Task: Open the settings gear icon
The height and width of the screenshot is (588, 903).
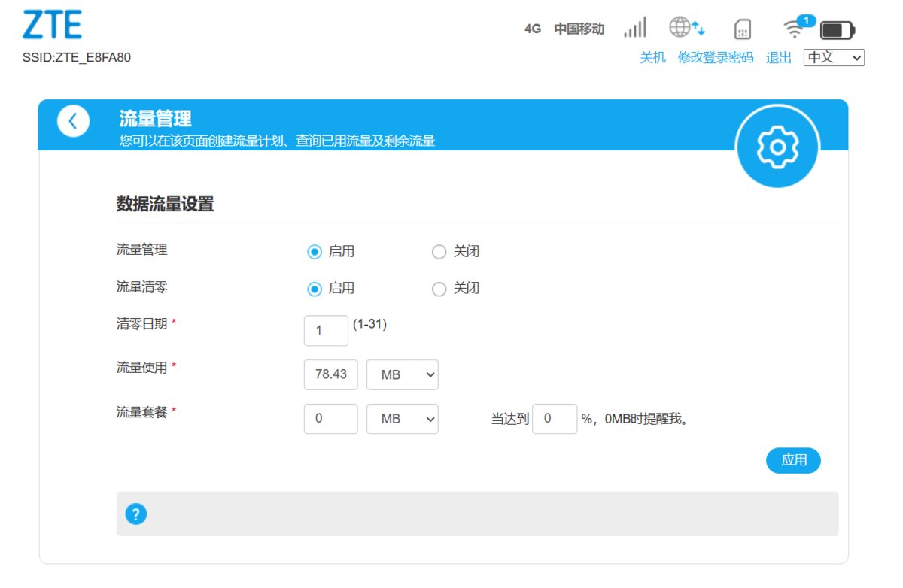Action: pos(777,147)
